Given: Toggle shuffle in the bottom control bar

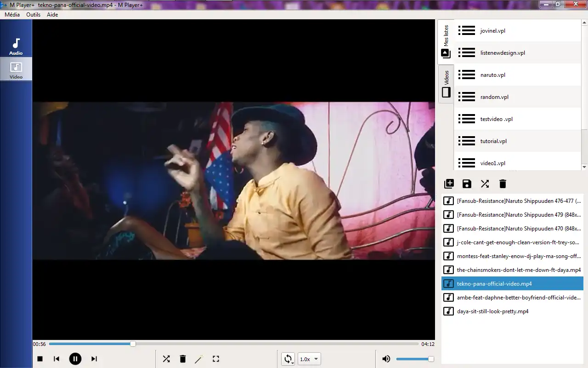Looking at the screenshot, I should pyautogui.click(x=166, y=359).
